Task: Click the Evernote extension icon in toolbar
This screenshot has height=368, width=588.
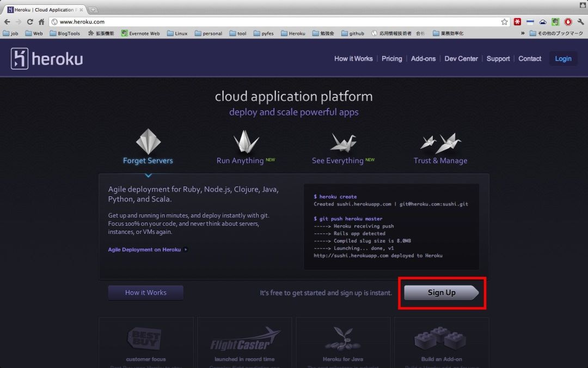Action: (x=555, y=22)
